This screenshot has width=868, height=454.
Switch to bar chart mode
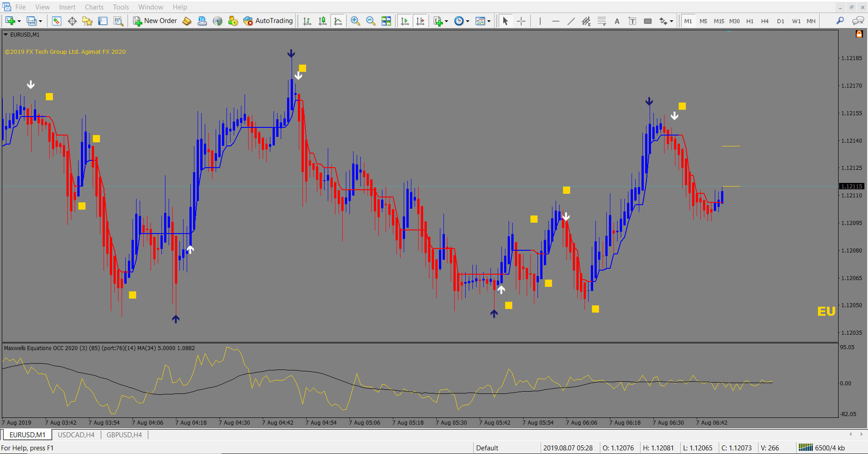tap(307, 21)
